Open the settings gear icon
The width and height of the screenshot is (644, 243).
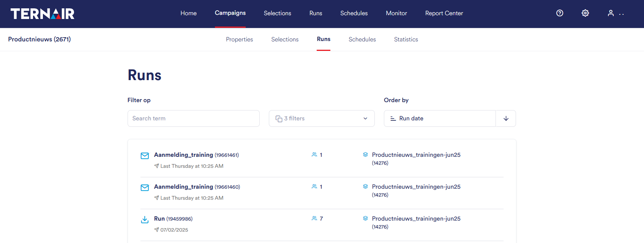click(585, 13)
